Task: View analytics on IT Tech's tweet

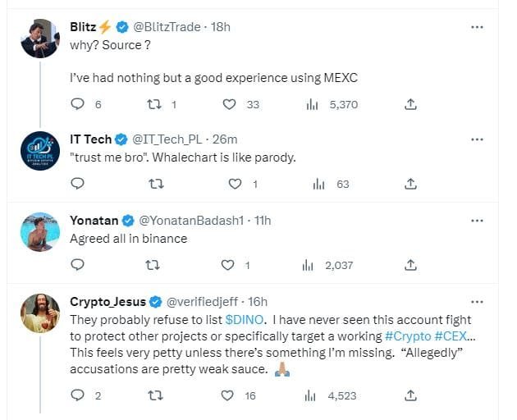Action: [x=319, y=184]
